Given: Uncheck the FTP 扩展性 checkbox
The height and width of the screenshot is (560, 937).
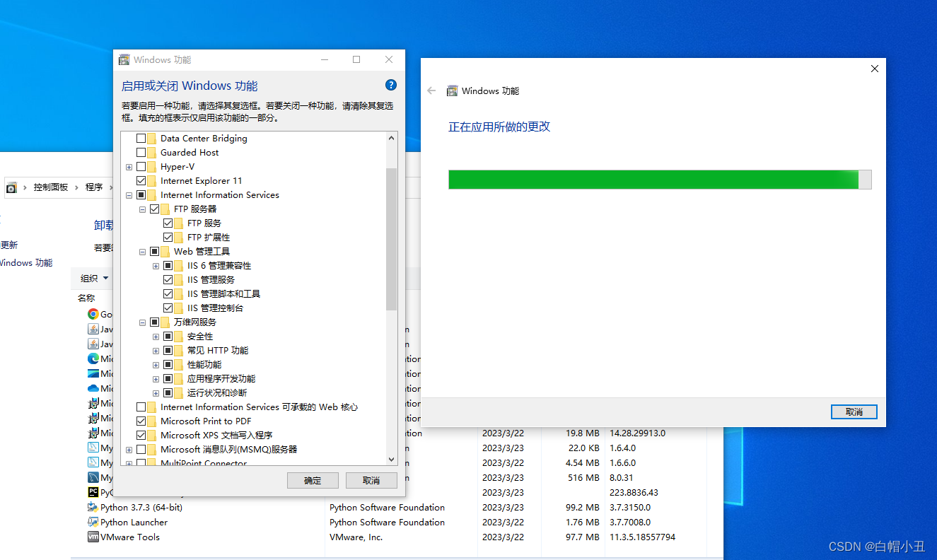Looking at the screenshot, I should (168, 238).
